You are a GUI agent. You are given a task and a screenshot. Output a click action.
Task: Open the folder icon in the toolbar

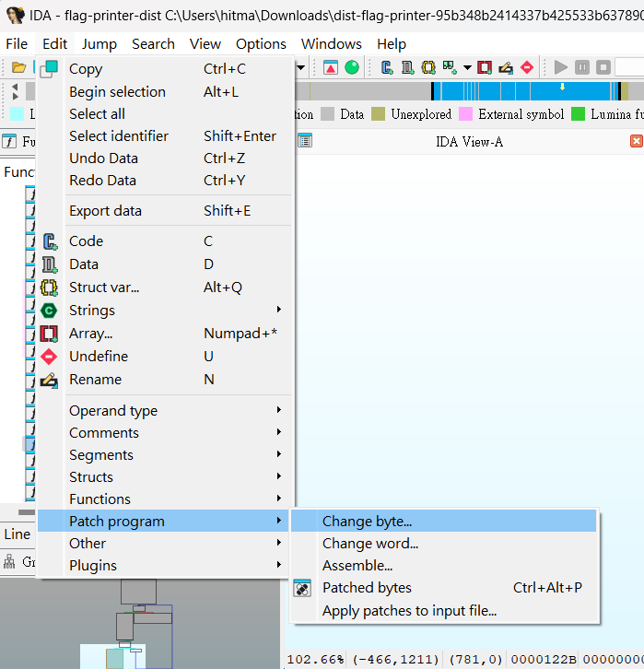pos(18,67)
